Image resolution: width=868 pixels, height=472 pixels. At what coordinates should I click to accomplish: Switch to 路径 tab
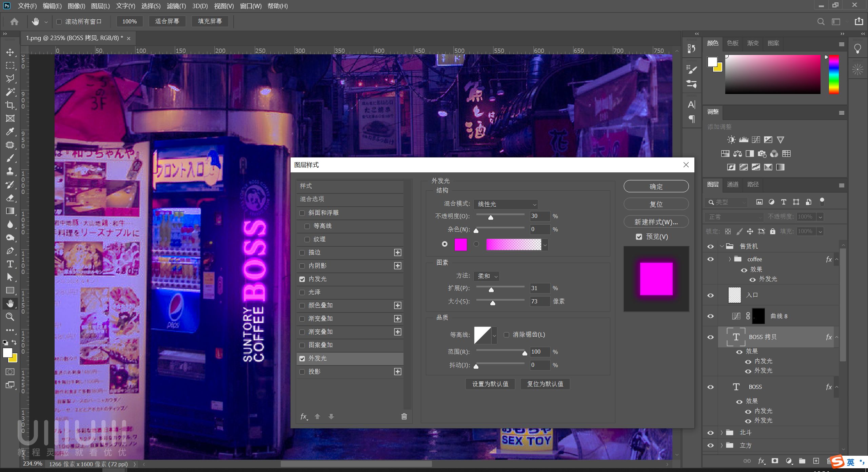pyautogui.click(x=753, y=185)
